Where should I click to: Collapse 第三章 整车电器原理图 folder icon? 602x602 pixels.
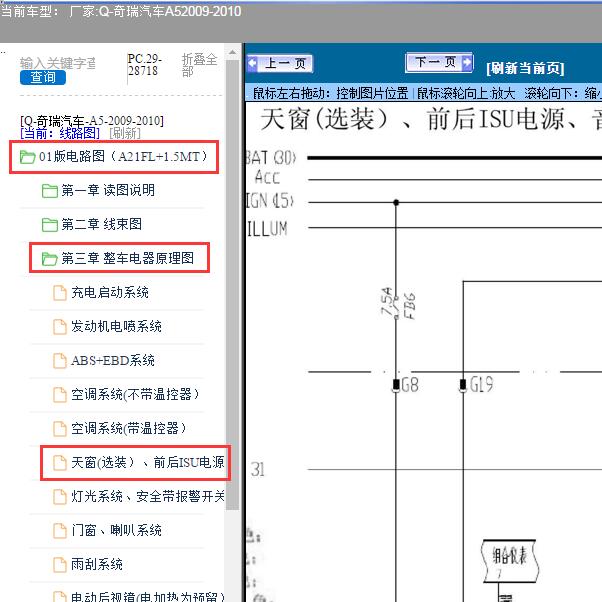[50, 259]
